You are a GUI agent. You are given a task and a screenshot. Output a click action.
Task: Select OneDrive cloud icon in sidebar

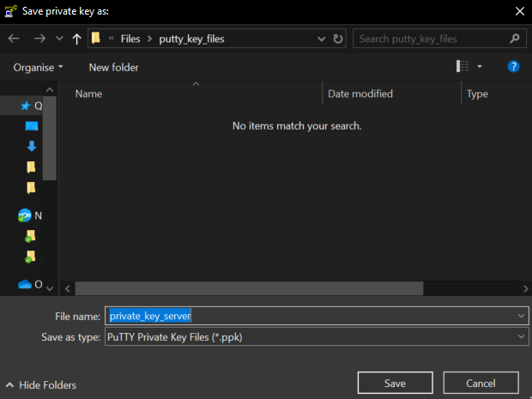[25, 284]
